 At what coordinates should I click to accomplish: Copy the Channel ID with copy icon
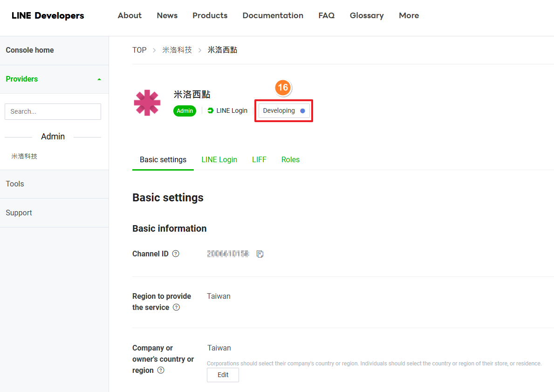click(x=260, y=254)
